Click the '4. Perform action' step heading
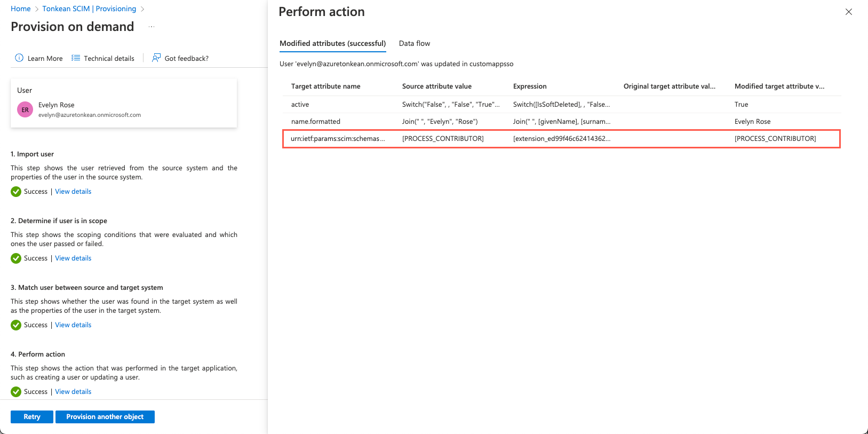868x434 pixels. point(38,354)
